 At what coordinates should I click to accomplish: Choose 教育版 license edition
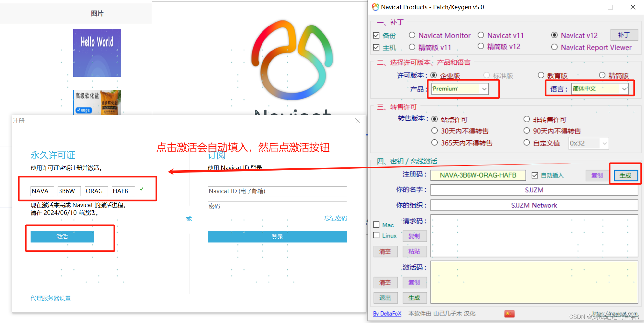click(x=541, y=75)
